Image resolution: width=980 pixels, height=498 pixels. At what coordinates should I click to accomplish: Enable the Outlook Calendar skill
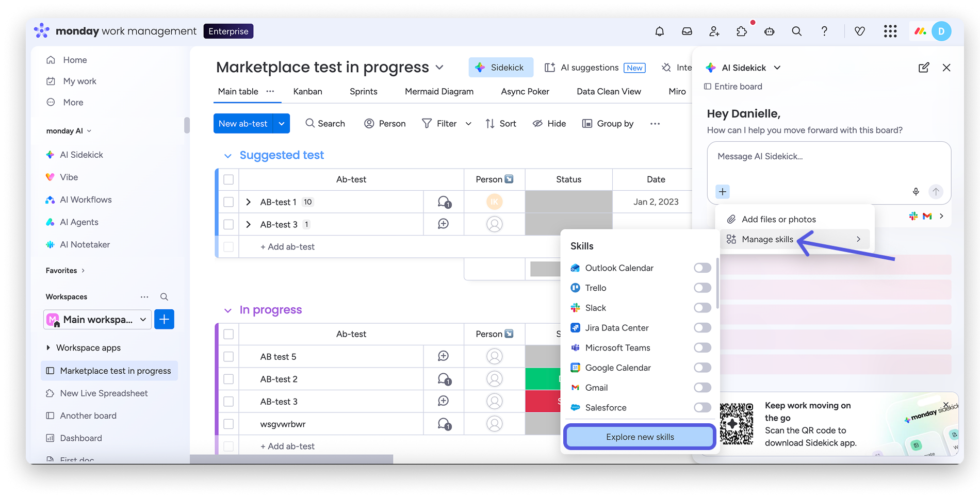tap(703, 268)
